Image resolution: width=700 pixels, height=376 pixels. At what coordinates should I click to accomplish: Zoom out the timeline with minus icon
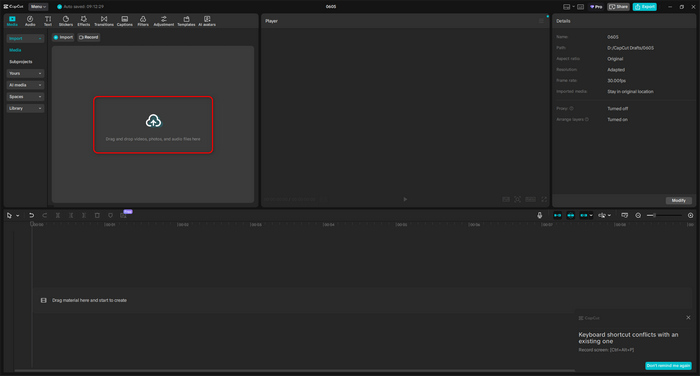click(638, 215)
